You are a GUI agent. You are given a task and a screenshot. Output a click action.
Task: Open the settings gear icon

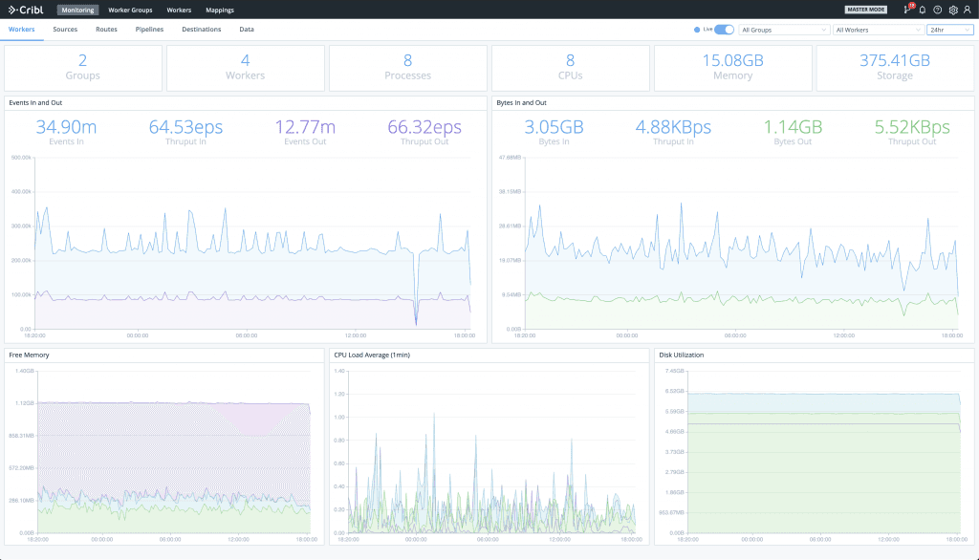coord(952,10)
